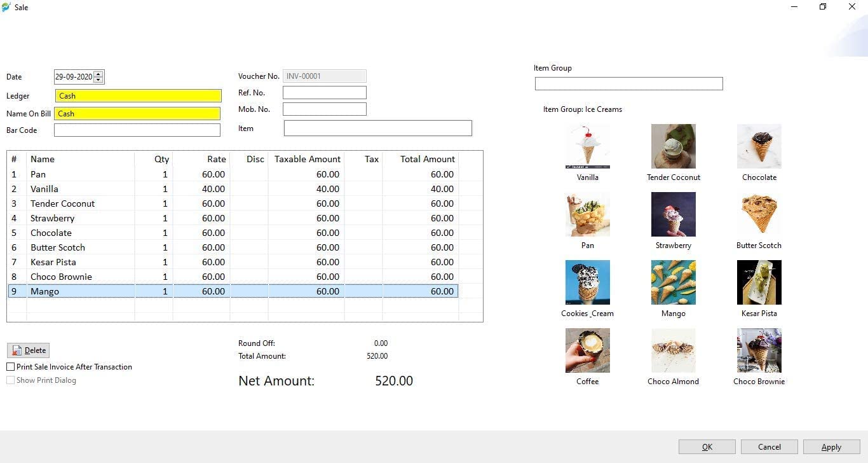This screenshot has height=463, width=868.
Task: Focus the Mob. No. input field
Action: tap(325, 109)
